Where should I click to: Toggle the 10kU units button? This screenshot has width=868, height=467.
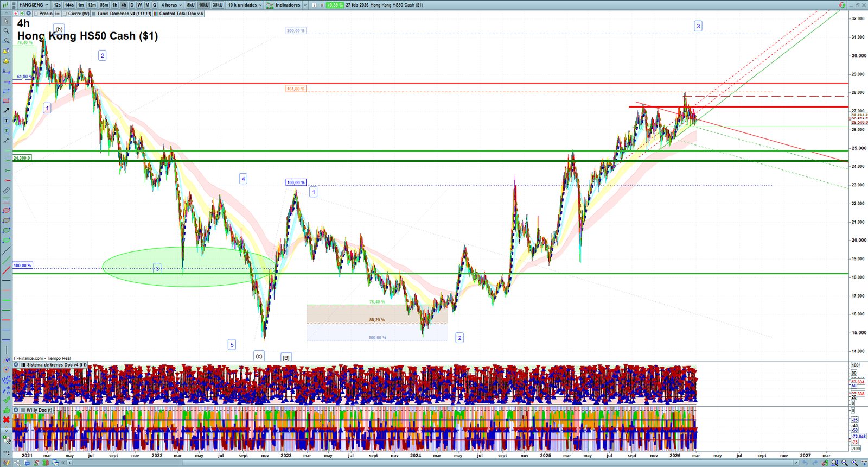click(x=203, y=5)
